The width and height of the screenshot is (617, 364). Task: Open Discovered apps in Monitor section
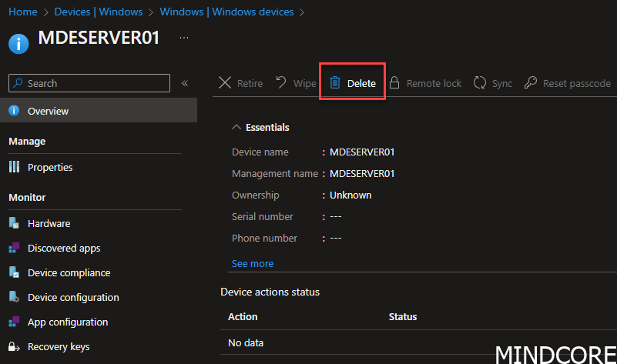click(64, 248)
